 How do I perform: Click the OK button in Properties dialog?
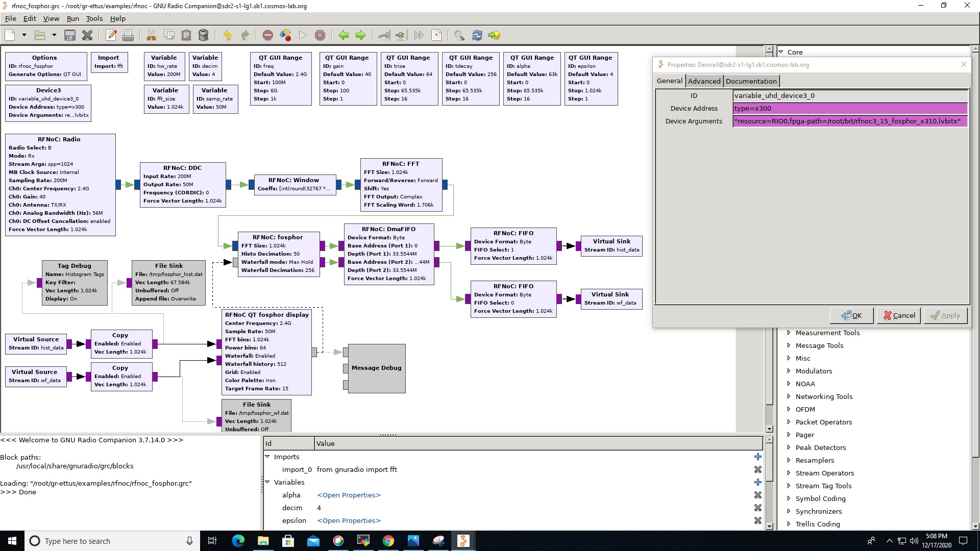[x=851, y=315]
